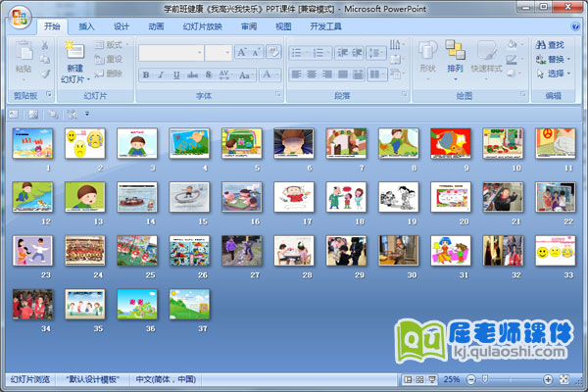Toggle Slide Sorter view button in status bar
This screenshot has width=588, height=392.
tap(419, 378)
